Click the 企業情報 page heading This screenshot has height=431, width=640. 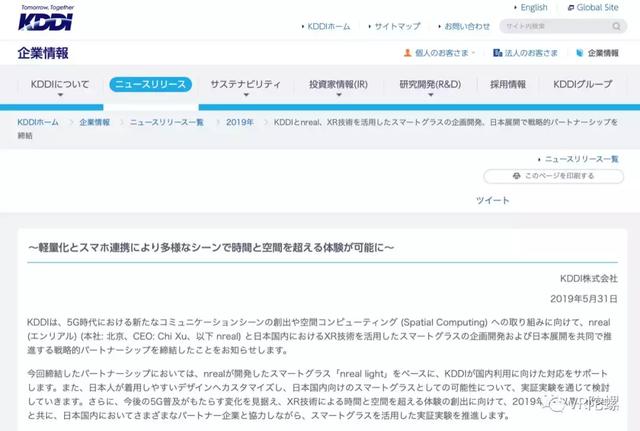[x=43, y=53]
